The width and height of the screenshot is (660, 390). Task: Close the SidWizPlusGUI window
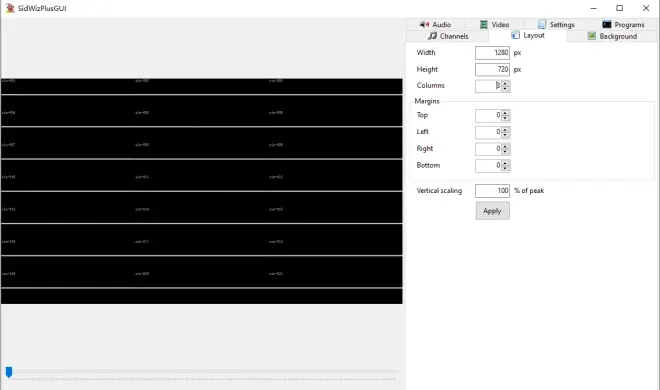pos(646,8)
